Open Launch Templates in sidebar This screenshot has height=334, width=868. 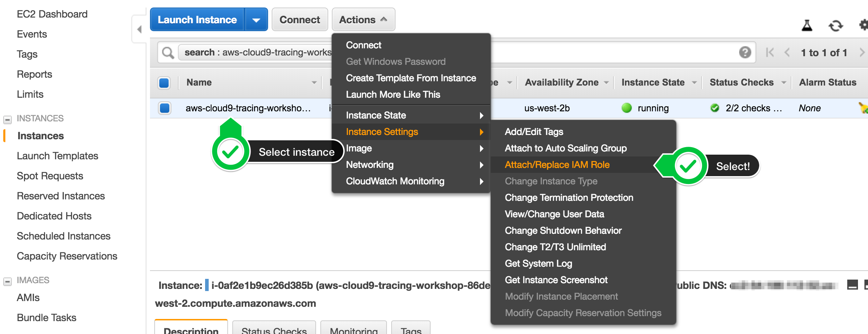click(57, 156)
